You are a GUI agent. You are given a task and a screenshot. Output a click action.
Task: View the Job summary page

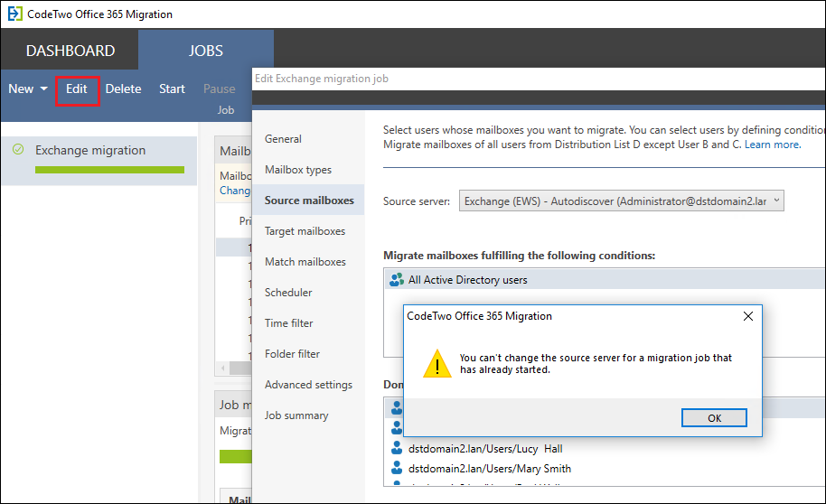[308, 415]
